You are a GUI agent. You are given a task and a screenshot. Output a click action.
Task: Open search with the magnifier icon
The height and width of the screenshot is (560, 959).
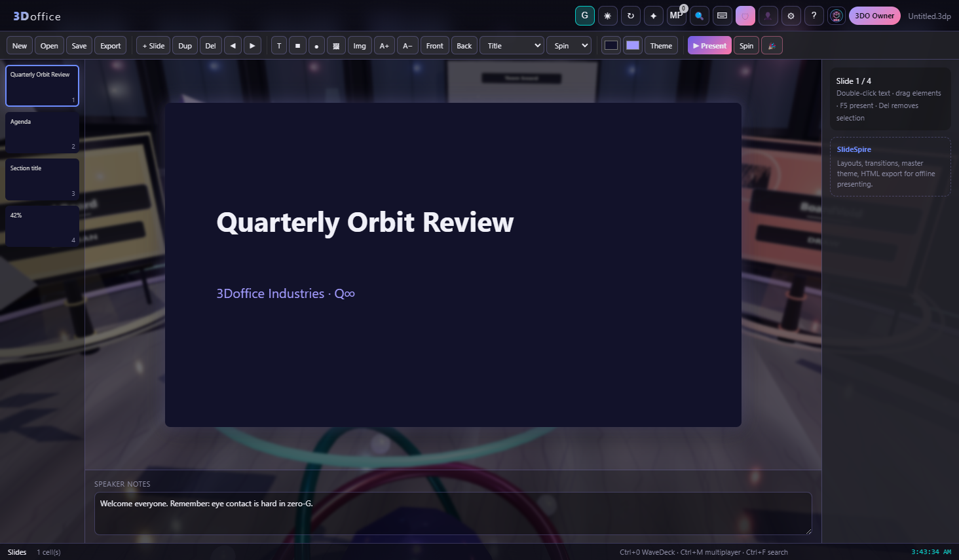coord(700,16)
